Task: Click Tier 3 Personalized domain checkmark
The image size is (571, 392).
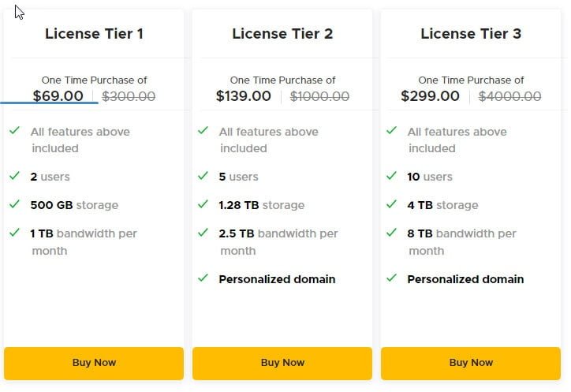Action: [x=391, y=278]
